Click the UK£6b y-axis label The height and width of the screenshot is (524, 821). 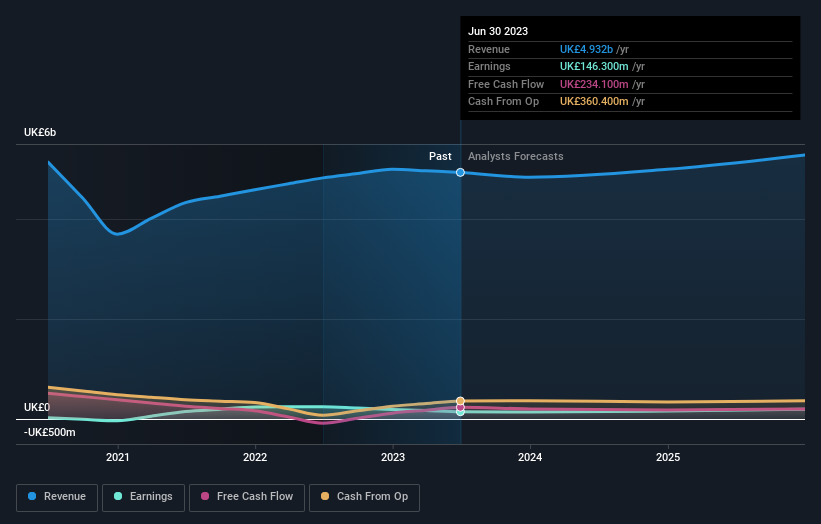pyautogui.click(x=40, y=132)
